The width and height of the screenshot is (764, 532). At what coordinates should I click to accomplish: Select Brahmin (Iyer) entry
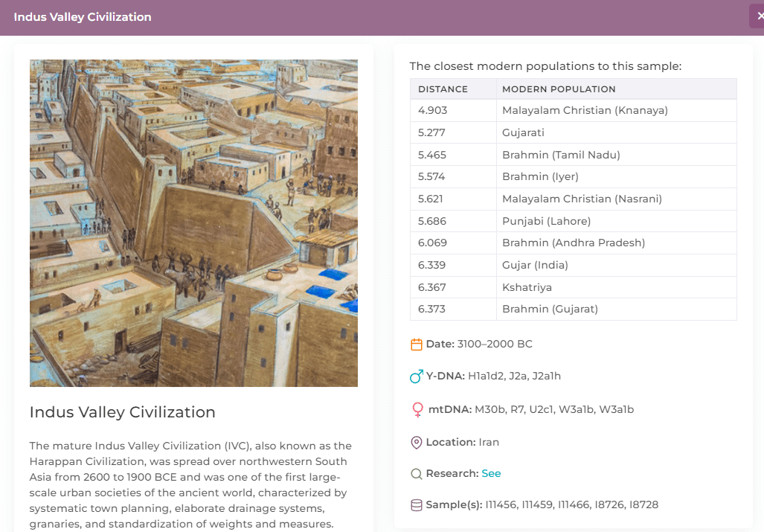[x=540, y=177]
